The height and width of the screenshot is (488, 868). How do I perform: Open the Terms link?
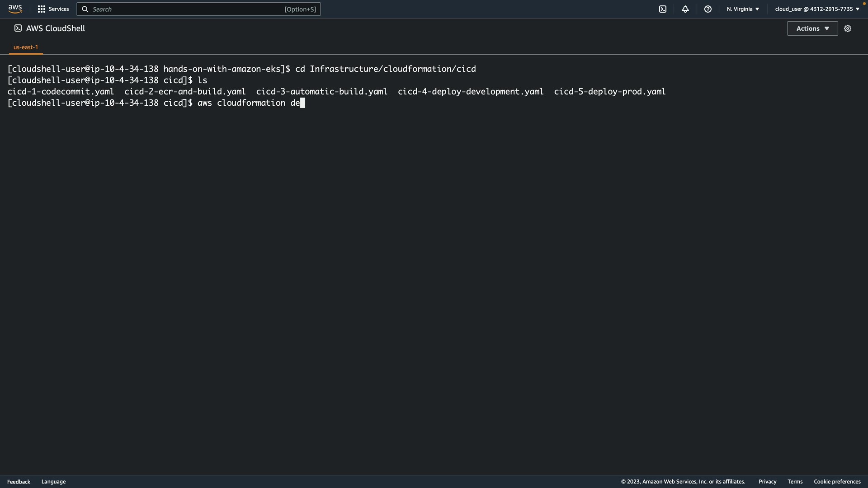pos(795,482)
